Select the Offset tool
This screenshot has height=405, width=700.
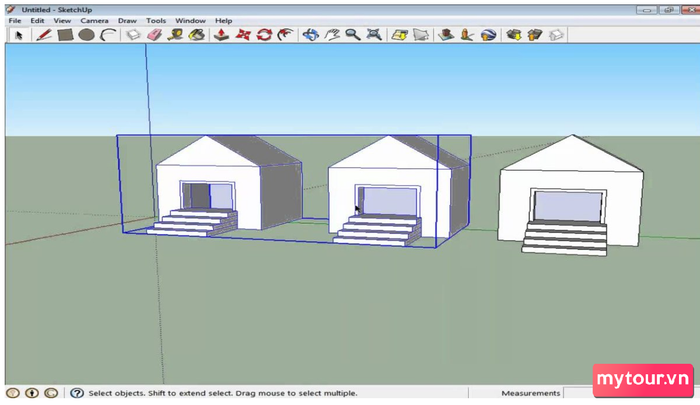pyautogui.click(x=285, y=35)
